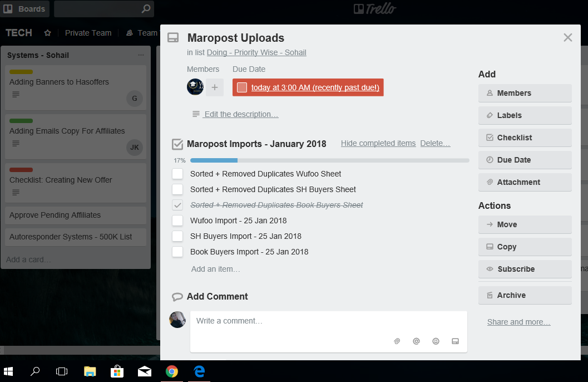This screenshot has width=588, height=382.
Task: Uncheck 'Sorted + Removed Duplicates Book Buyers Sheet'
Action: pos(177,205)
